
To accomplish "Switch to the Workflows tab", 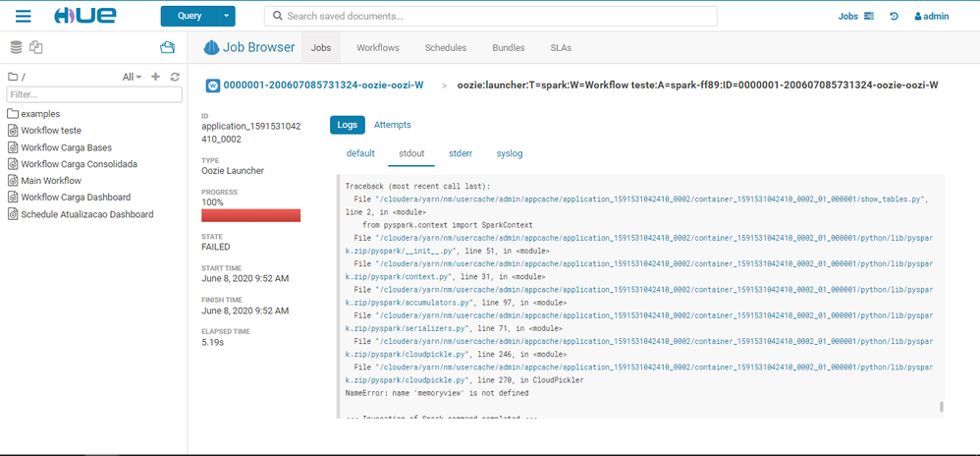I will click(378, 47).
